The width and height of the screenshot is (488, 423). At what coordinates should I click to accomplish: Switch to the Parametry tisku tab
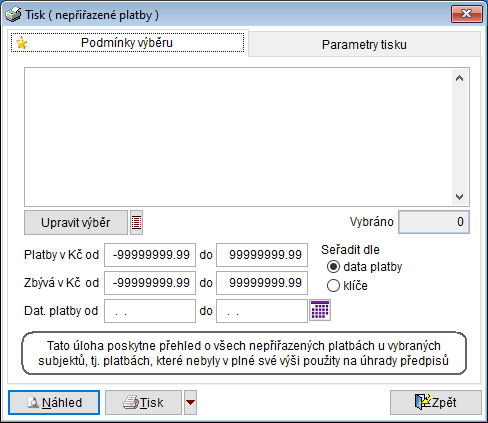click(364, 44)
